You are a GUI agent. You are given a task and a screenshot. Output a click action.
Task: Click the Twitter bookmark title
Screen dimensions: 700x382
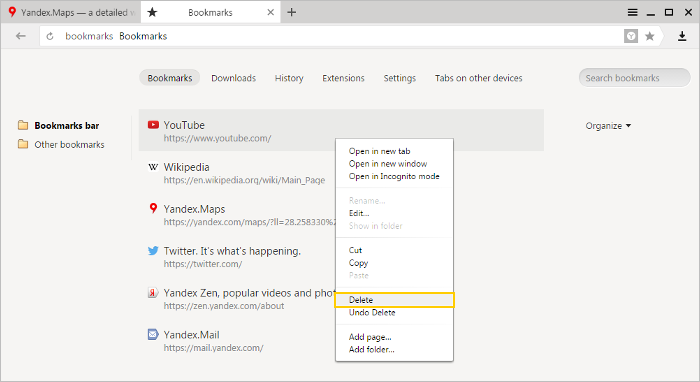coord(232,251)
